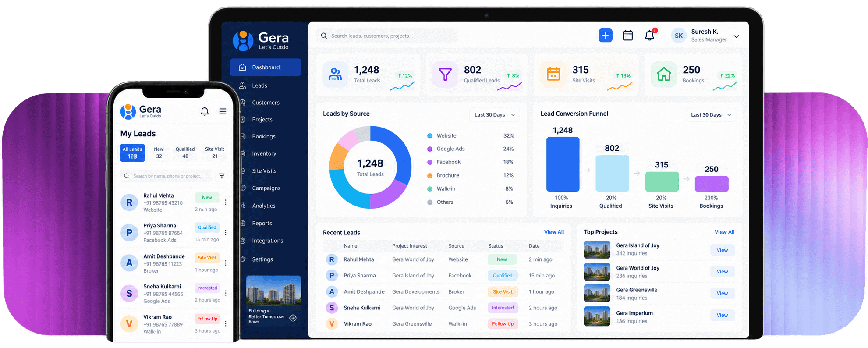868x348 pixels.
Task: Select the All Leads tab on phone
Action: [x=132, y=153]
